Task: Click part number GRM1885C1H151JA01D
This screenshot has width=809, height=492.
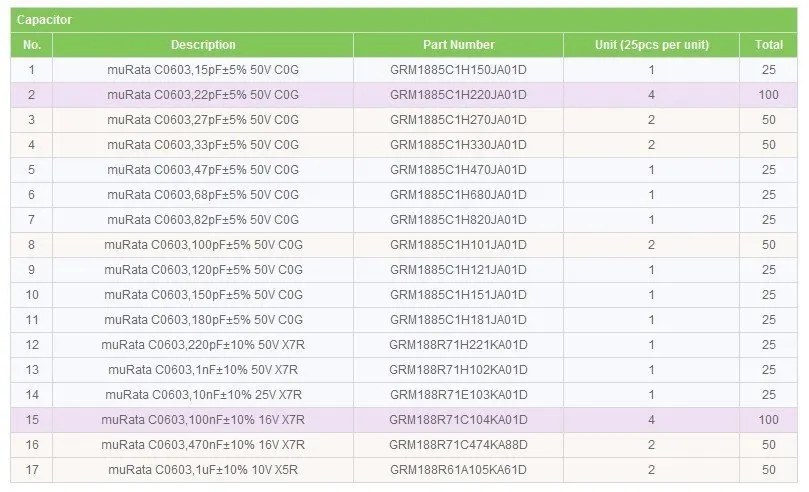Action: pos(458,295)
